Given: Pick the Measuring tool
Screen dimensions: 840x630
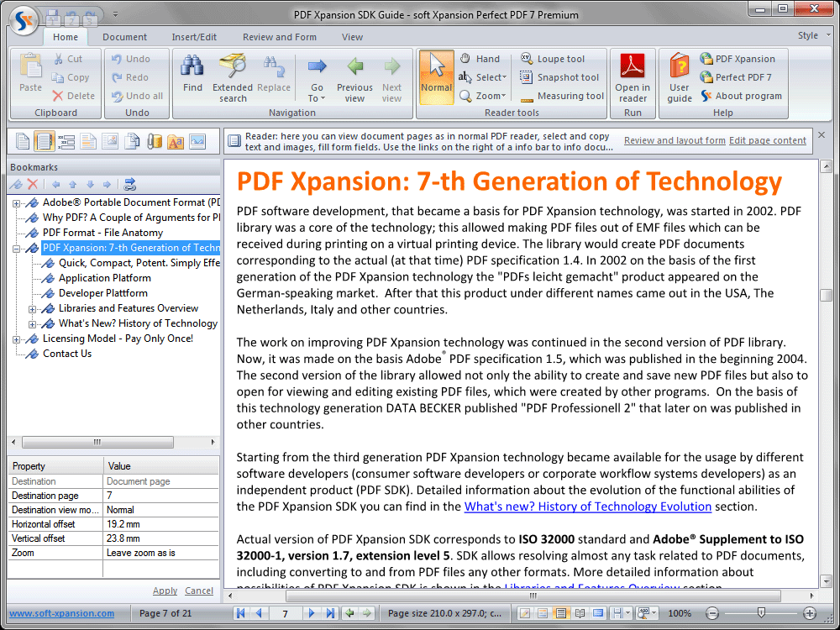Looking at the screenshot, I should [563, 96].
